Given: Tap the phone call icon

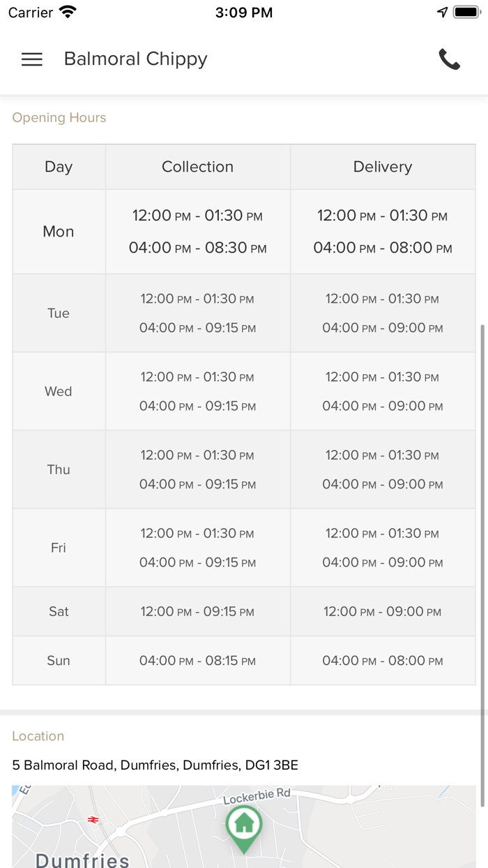Looking at the screenshot, I should (450, 59).
